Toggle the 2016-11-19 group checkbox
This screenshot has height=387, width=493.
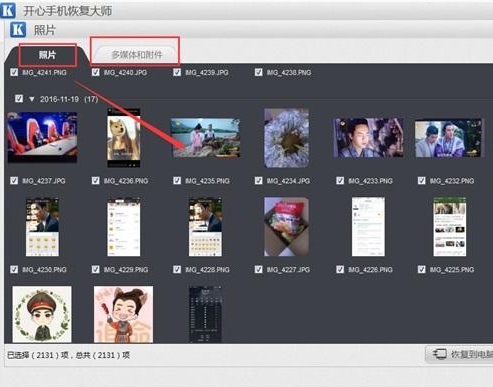[19, 99]
